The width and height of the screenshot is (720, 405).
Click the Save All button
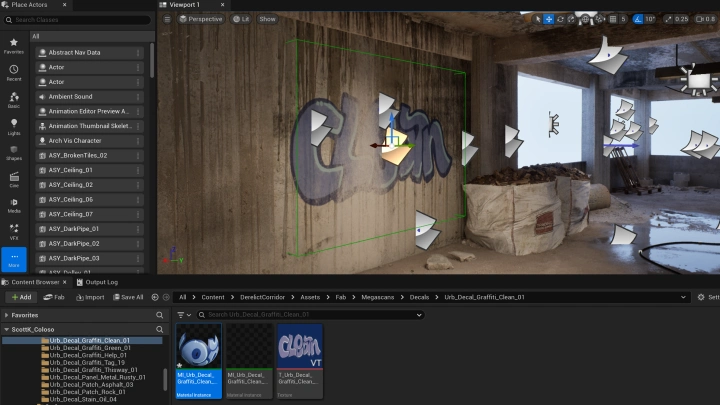click(128, 297)
